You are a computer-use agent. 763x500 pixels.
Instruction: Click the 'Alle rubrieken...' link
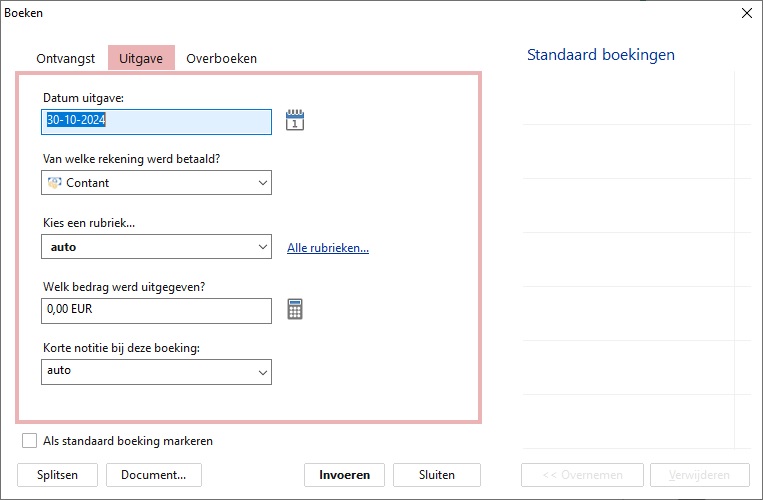[327, 248]
